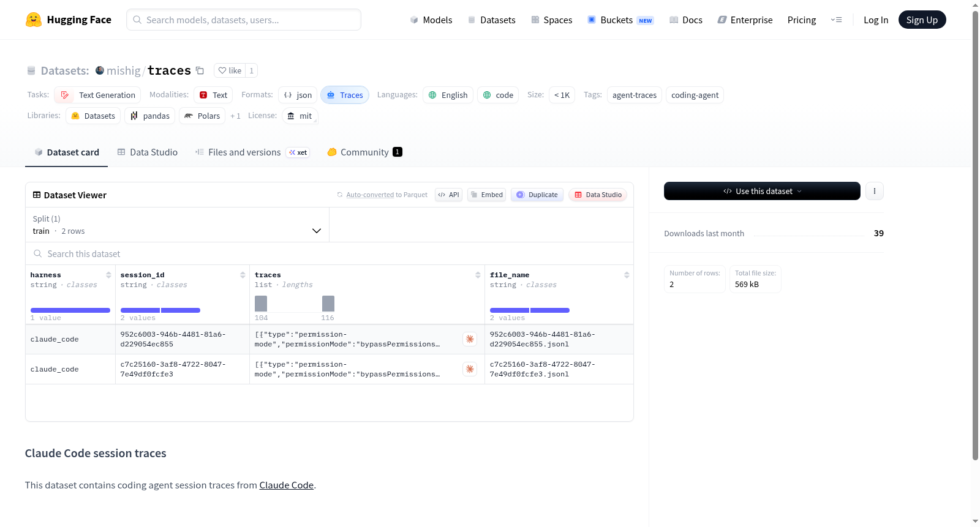Click the Sign Up button
The image size is (980, 527).
coord(922,20)
